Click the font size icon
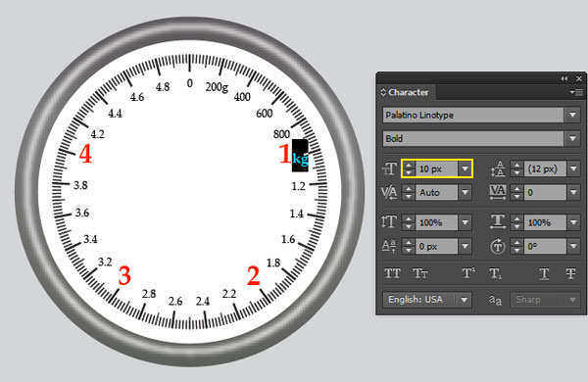588x382 pixels. 389,168
